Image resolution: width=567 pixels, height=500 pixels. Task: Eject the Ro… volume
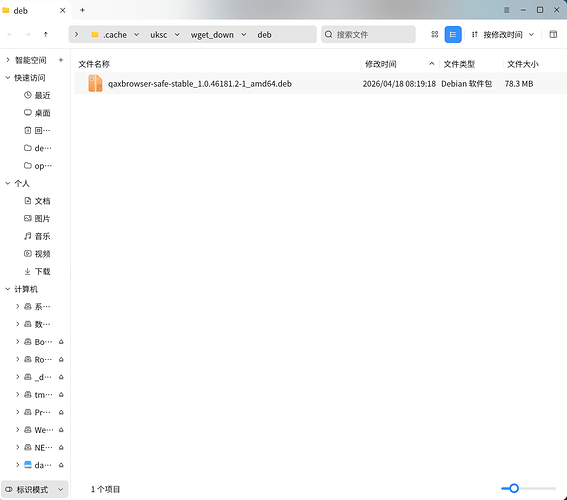[61, 359]
